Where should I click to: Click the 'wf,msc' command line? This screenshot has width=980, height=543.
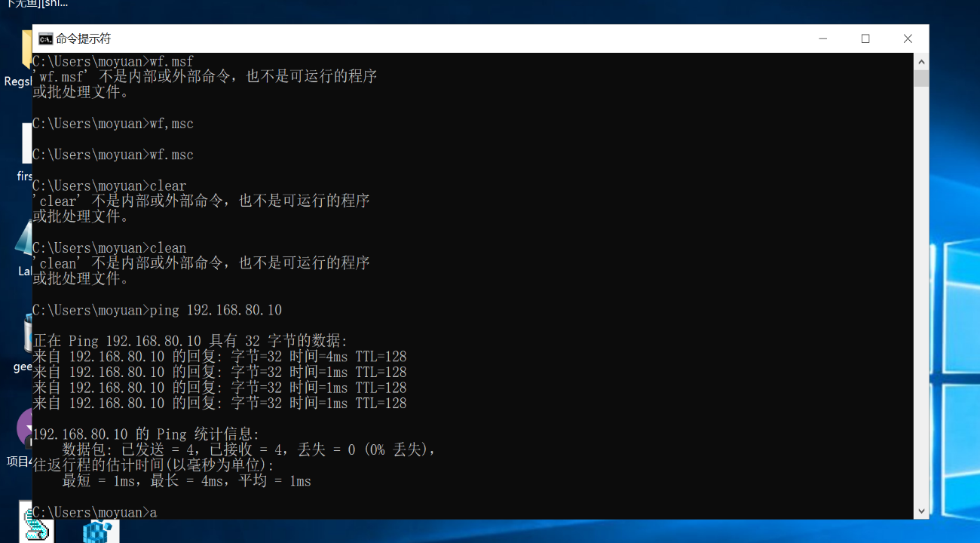pyautogui.click(x=113, y=124)
